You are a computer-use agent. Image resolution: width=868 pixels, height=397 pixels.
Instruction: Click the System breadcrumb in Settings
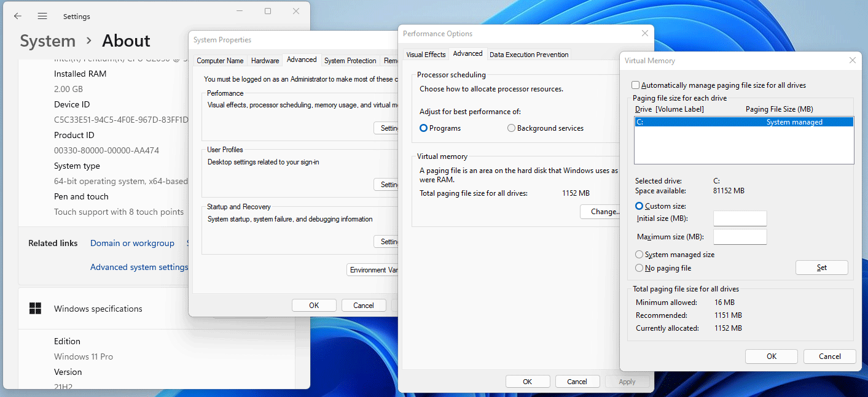(x=47, y=41)
